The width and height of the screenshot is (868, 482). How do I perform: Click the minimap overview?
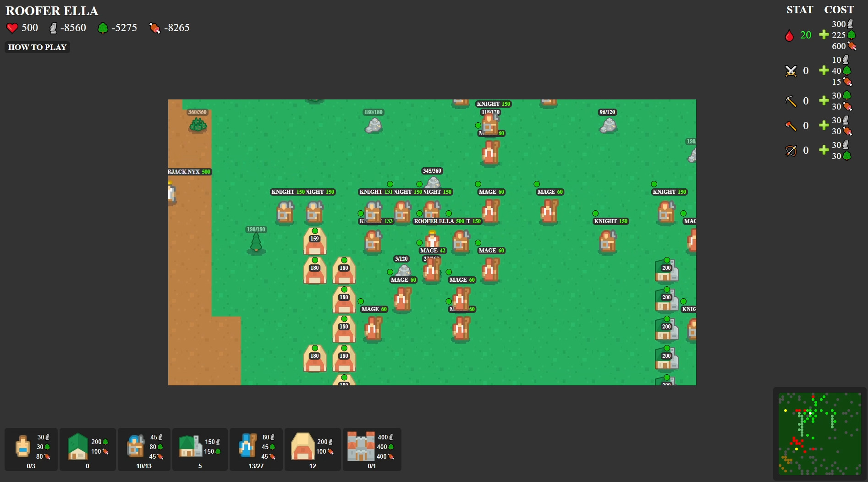tap(819, 433)
